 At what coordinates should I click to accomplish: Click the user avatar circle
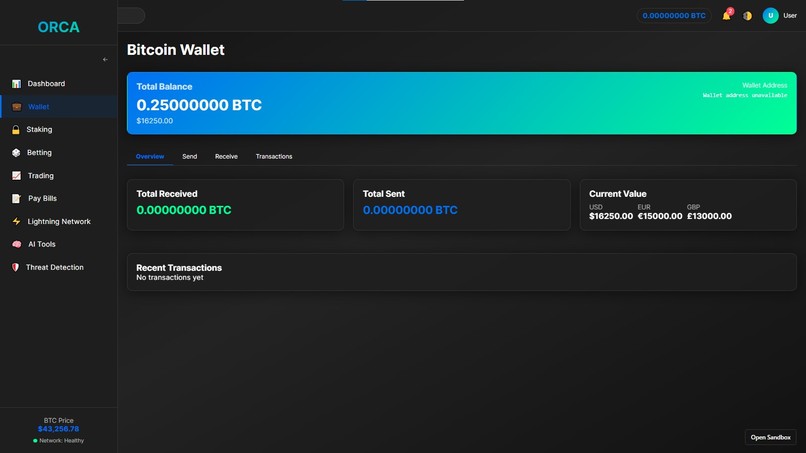(770, 15)
